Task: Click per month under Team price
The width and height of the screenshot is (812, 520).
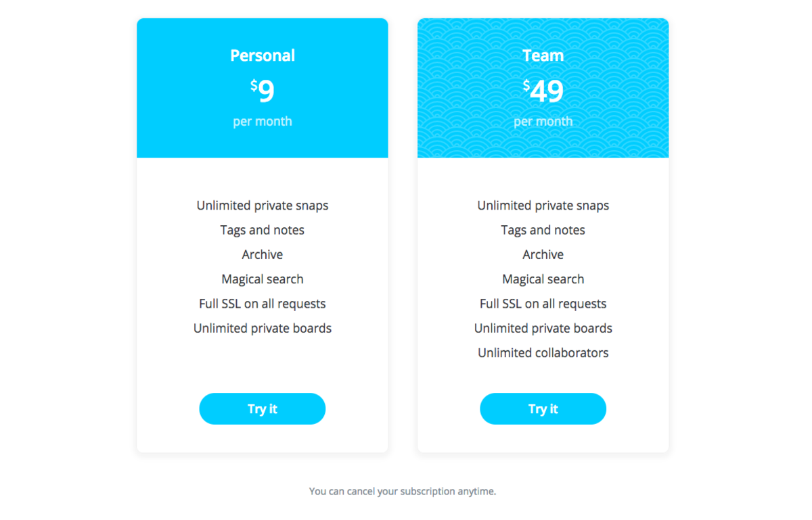Action: pos(543,121)
